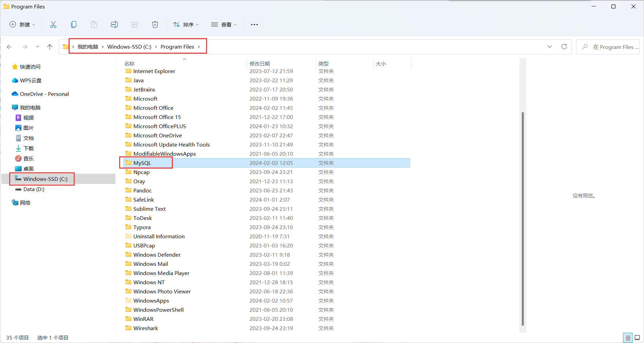Select the Microsoft Office 15 folder name
Screen dimensions: 644x343
click(x=157, y=117)
